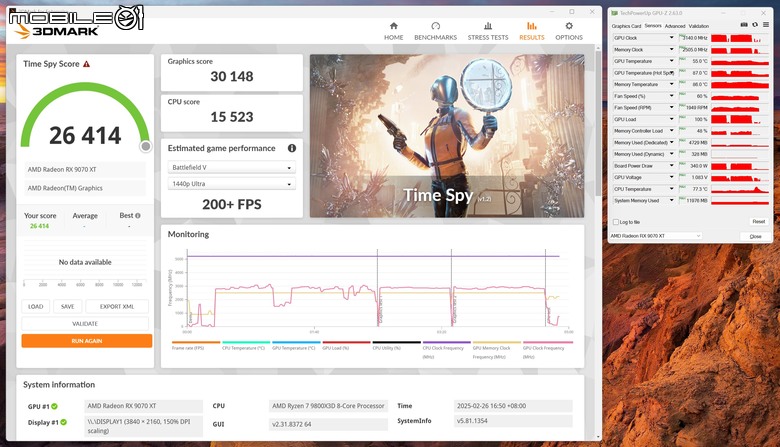
Task: Open the Validation tab in GPU-Z
Action: (698, 26)
